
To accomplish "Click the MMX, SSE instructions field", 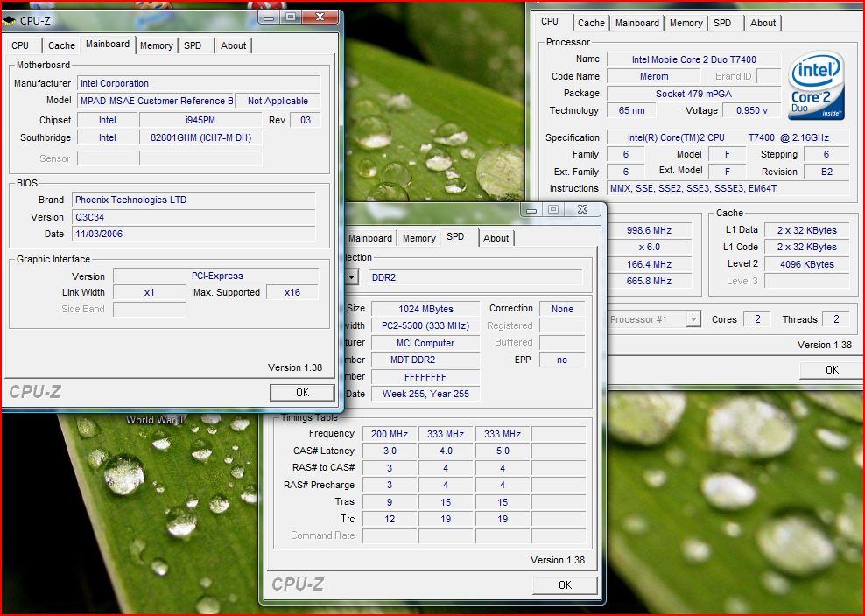I will coord(728,188).
